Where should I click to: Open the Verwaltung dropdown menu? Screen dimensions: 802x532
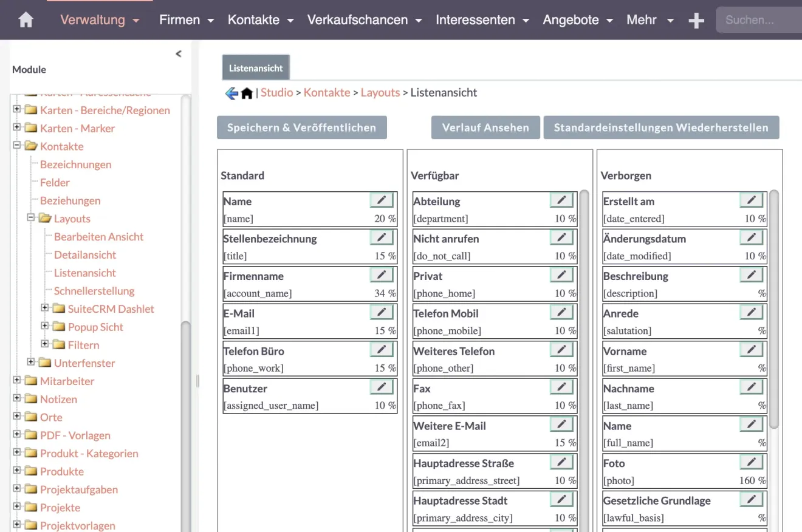(100, 20)
